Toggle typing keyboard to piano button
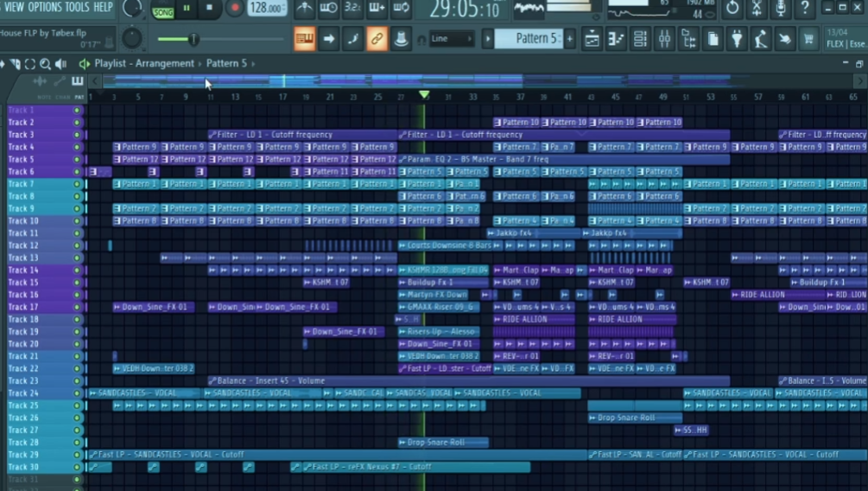Image resolution: width=868 pixels, height=491 pixels. [305, 39]
